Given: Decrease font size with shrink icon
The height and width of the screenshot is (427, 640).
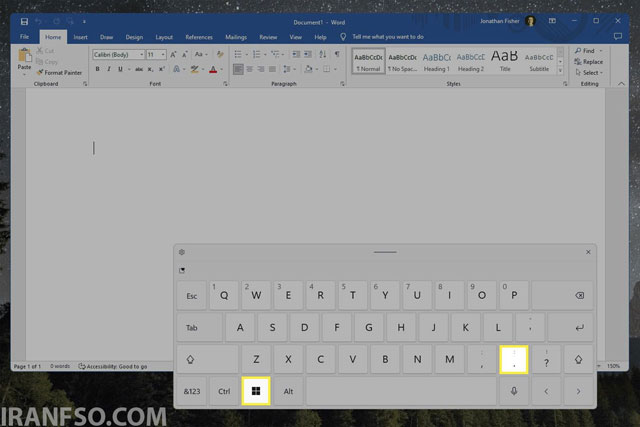Looking at the screenshot, I should pos(184,54).
